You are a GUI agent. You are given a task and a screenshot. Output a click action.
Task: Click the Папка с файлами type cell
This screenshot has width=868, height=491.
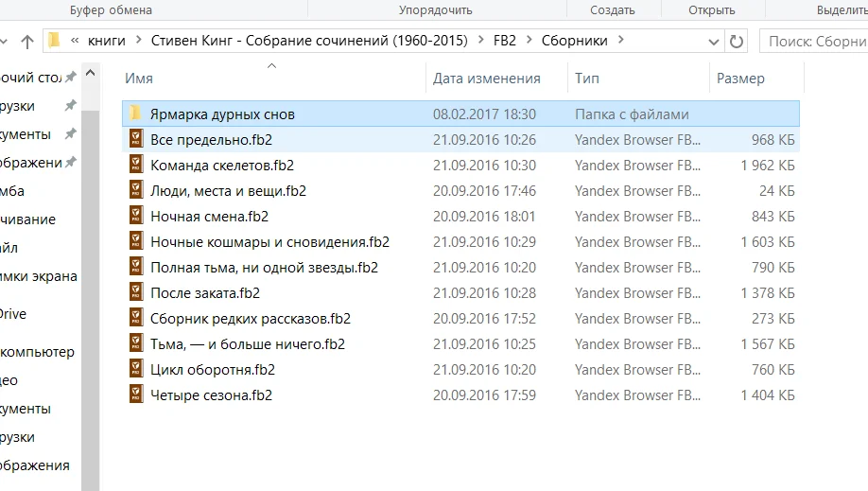[x=632, y=114]
